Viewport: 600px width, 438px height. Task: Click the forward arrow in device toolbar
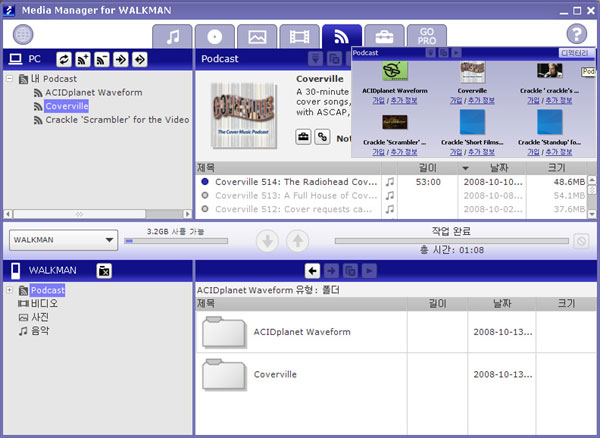coord(331,271)
